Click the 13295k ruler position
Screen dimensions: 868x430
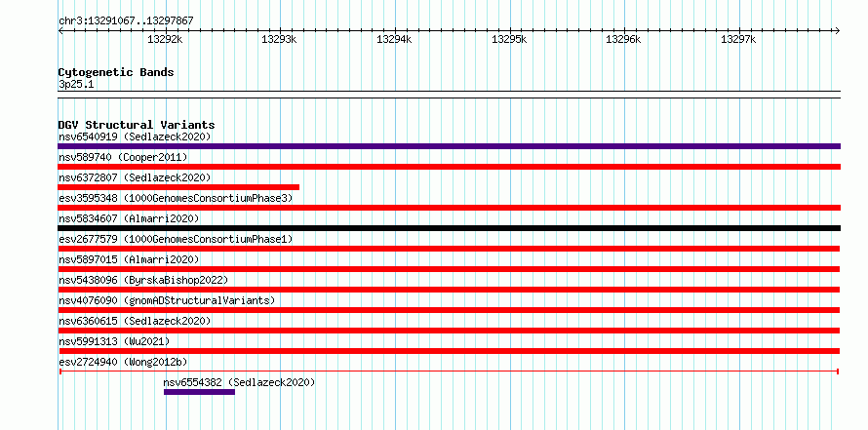point(509,39)
